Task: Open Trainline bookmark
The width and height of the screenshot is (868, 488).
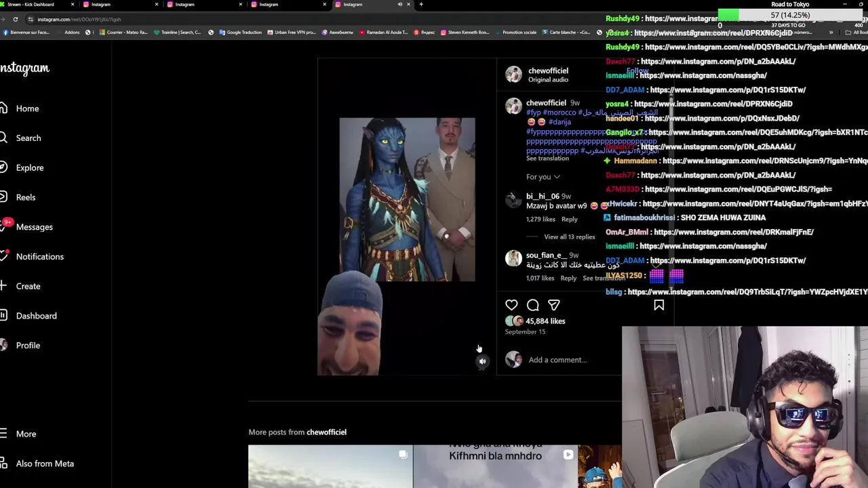Action: 177,32
